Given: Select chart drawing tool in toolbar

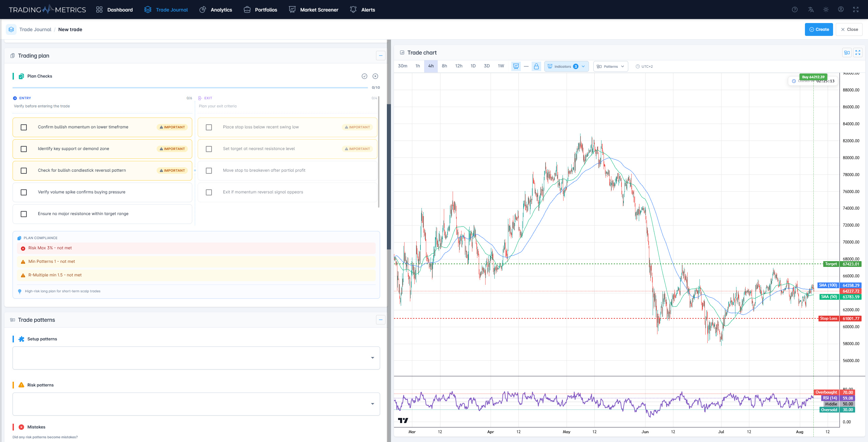Looking at the screenshot, I should click(x=516, y=66).
